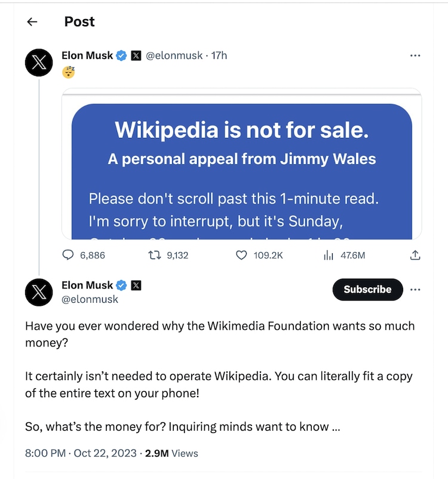Image resolution: width=448 pixels, height=479 pixels.
Task: Click the back arrow next to Post
Action: [32, 22]
